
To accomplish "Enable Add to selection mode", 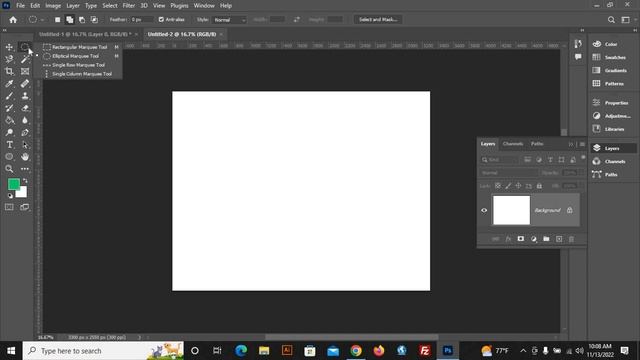I will (70, 20).
